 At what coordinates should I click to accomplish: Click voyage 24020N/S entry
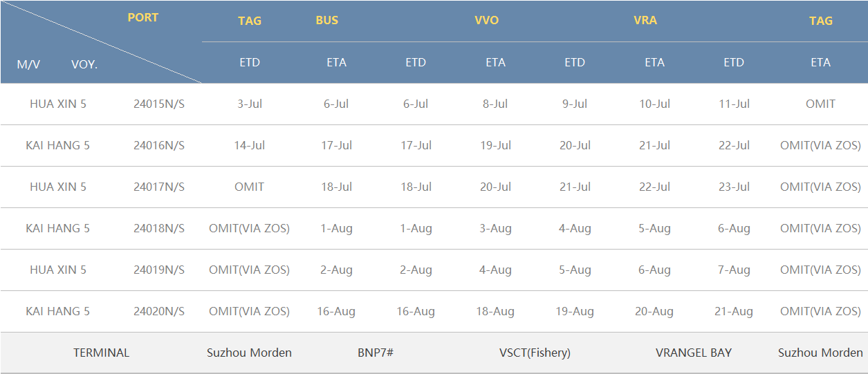[x=159, y=311]
